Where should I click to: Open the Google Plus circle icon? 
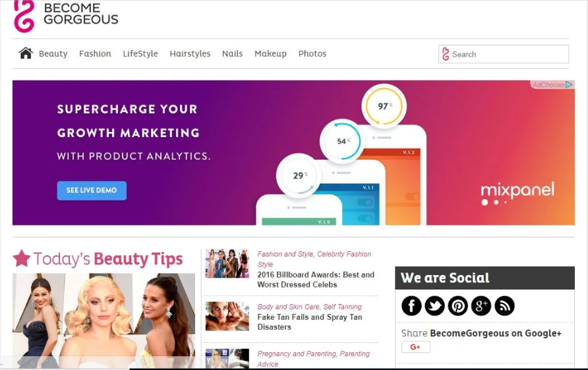481,305
